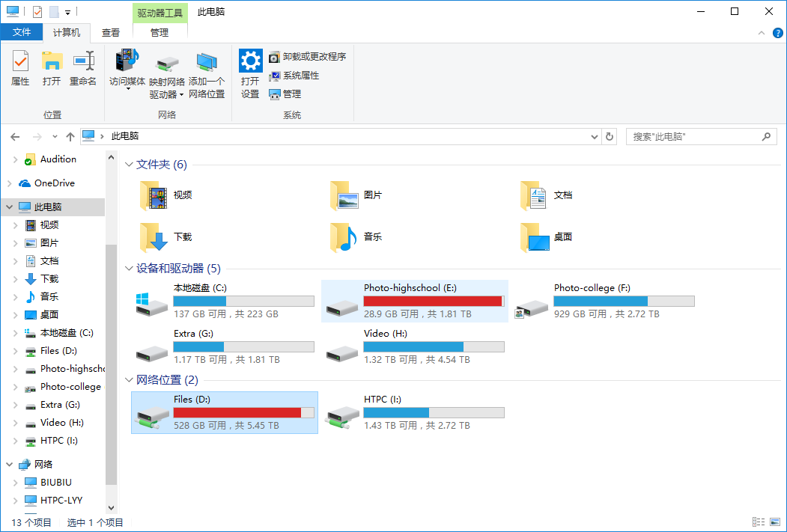Click the 重命名 (Rename) ribbon icon
This screenshot has height=532, width=787.
coord(83,61)
